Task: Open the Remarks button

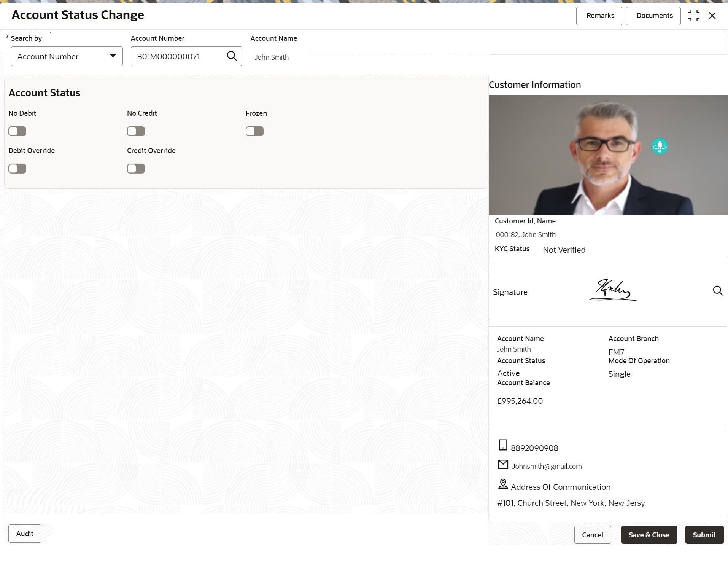Action: click(599, 16)
